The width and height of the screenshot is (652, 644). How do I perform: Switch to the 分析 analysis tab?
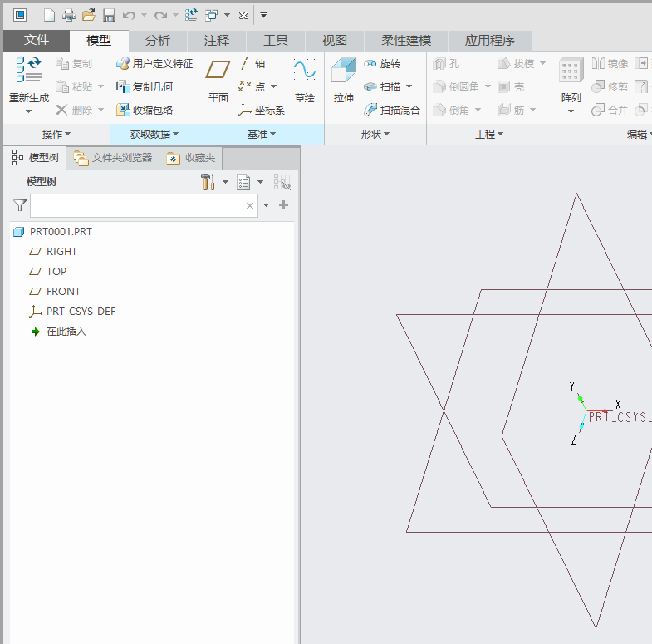[x=158, y=41]
